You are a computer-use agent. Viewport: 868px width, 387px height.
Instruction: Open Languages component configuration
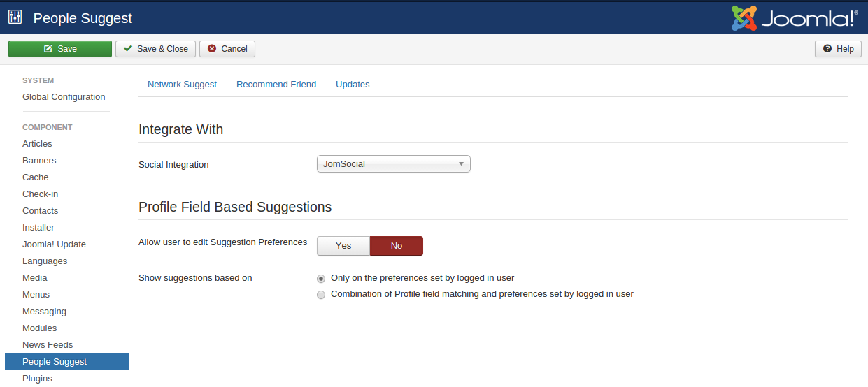pyautogui.click(x=45, y=261)
